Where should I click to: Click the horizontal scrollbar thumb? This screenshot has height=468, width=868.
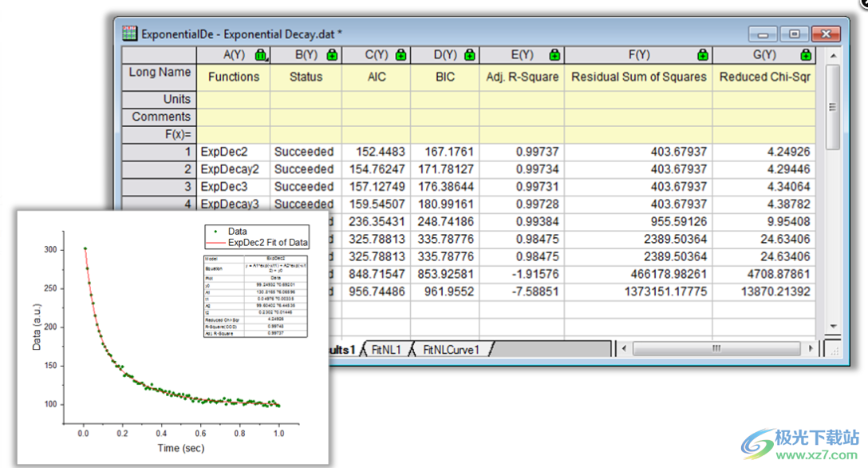(x=717, y=348)
